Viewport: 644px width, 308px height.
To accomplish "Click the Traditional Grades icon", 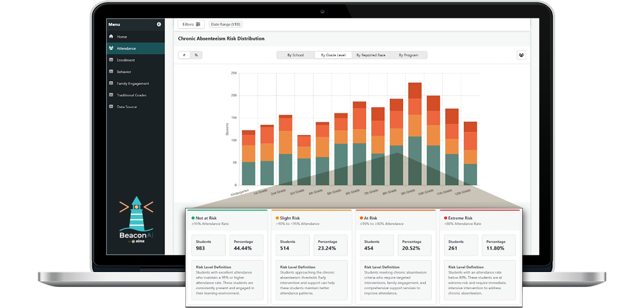I will coord(111,95).
